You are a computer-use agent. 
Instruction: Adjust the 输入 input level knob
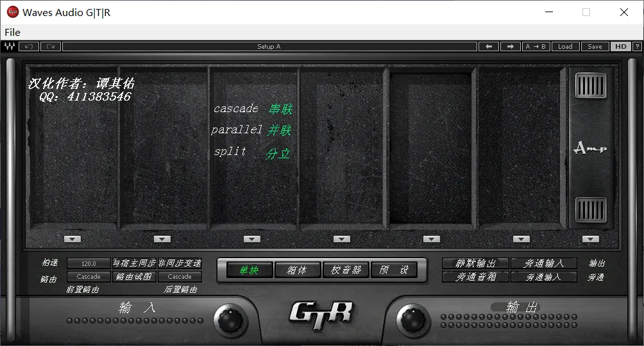230,320
